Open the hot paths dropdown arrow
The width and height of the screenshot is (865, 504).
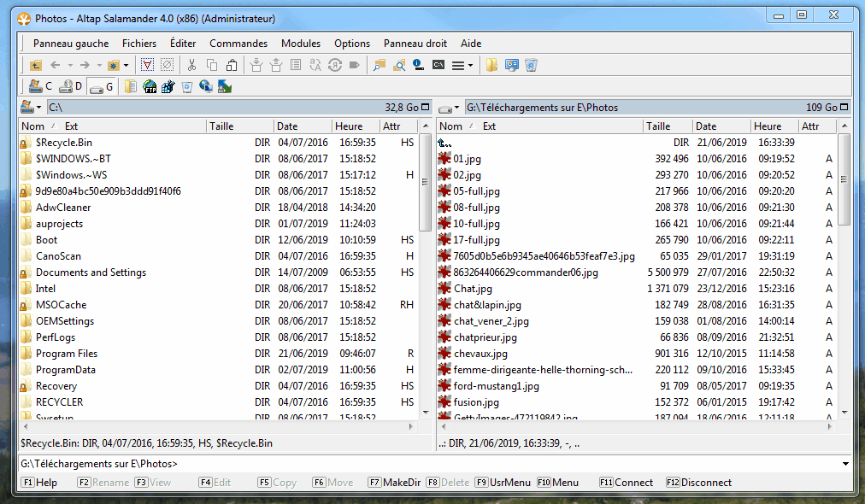[127, 65]
